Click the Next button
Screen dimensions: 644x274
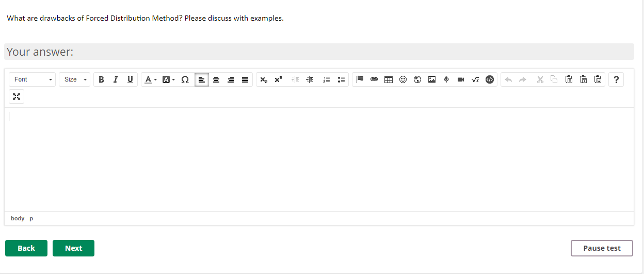coord(73,248)
